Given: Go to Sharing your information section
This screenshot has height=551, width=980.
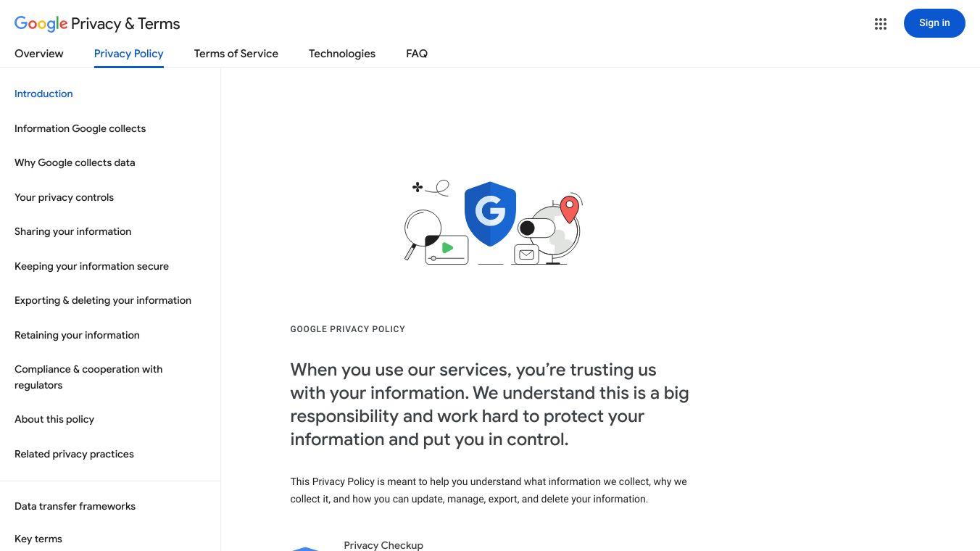Looking at the screenshot, I should [x=73, y=231].
